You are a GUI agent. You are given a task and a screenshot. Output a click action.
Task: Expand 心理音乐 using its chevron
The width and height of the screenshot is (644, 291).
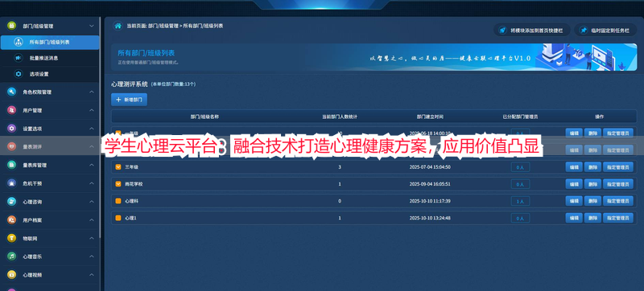point(92,256)
